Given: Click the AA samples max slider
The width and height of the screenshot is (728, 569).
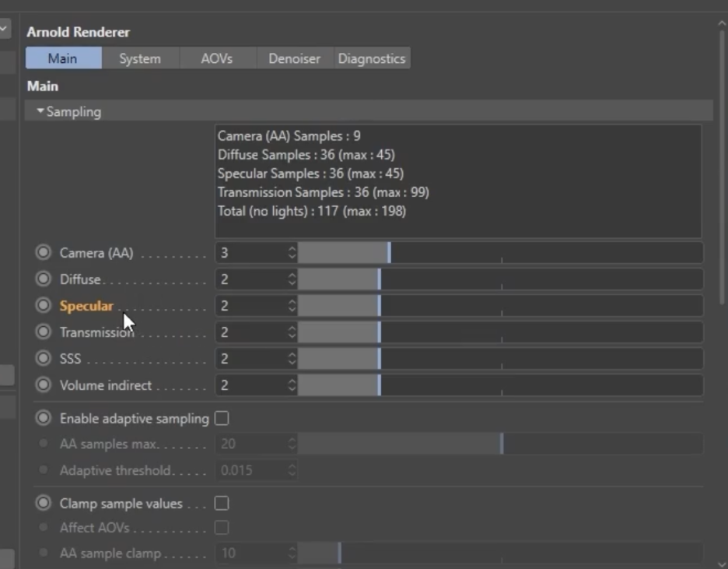Looking at the screenshot, I should point(501,444).
